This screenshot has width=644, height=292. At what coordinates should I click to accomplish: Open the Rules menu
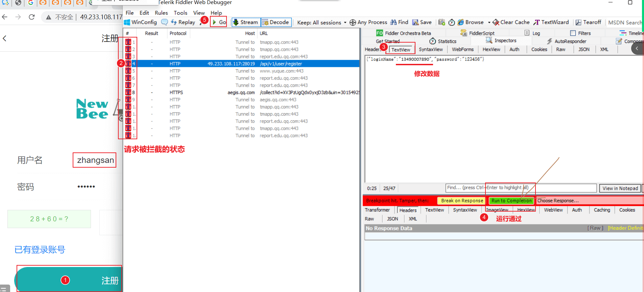click(x=161, y=13)
